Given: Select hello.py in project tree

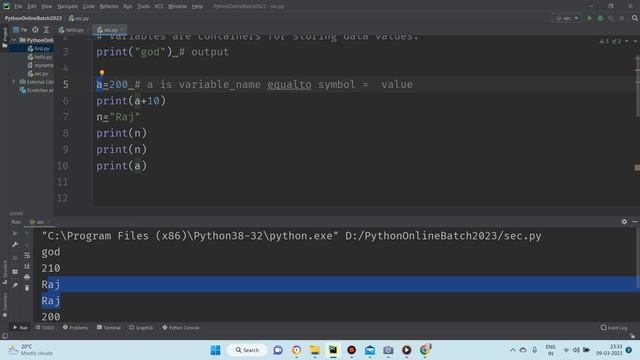Looking at the screenshot, I should 40,57.
